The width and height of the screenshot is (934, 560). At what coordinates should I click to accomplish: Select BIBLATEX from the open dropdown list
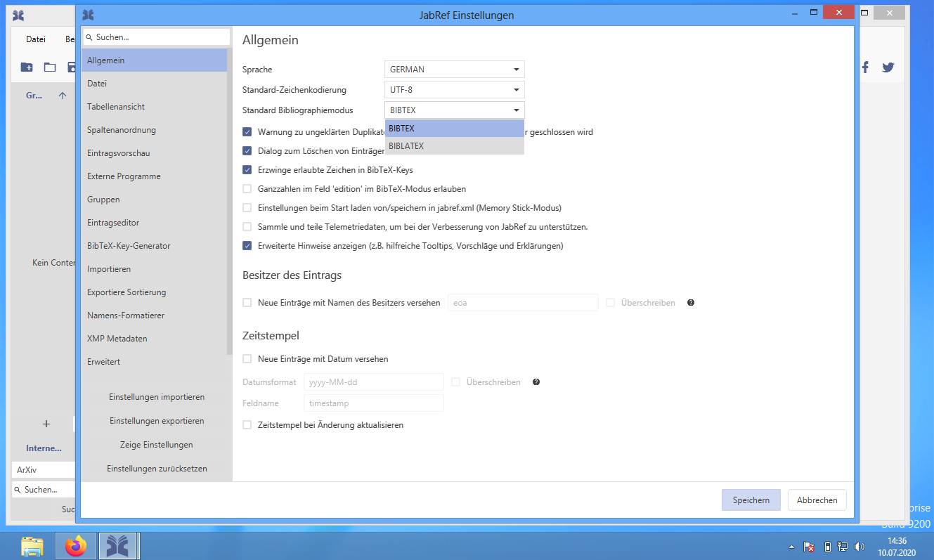(x=455, y=146)
